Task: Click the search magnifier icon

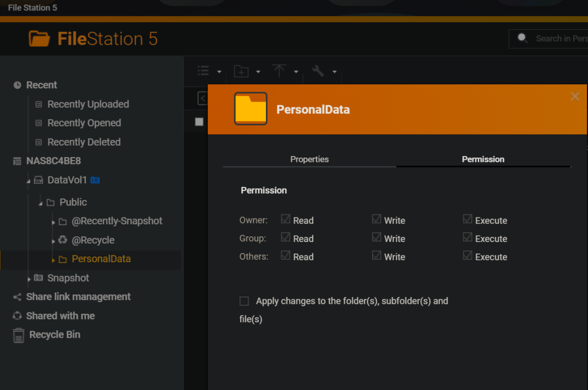Action: click(523, 38)
